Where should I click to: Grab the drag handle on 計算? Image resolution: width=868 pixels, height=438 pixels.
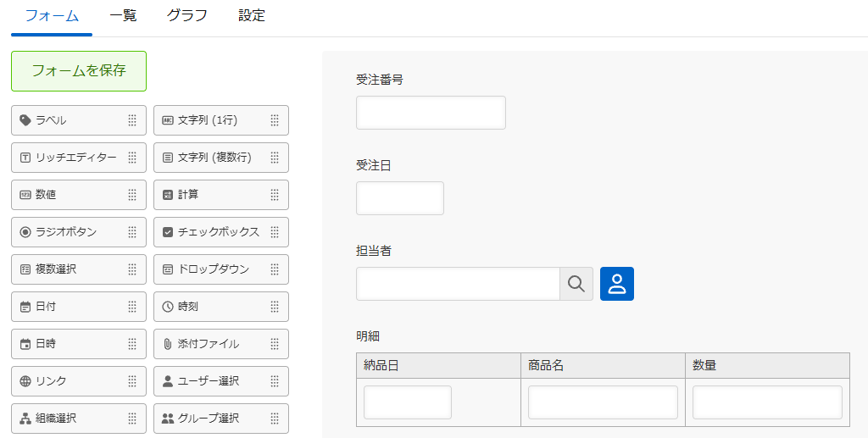pyautogui.click(x=275, y=195)
